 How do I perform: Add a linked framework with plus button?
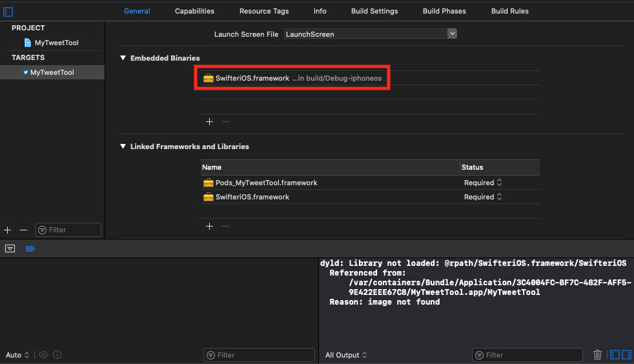(x=209, y=226)
